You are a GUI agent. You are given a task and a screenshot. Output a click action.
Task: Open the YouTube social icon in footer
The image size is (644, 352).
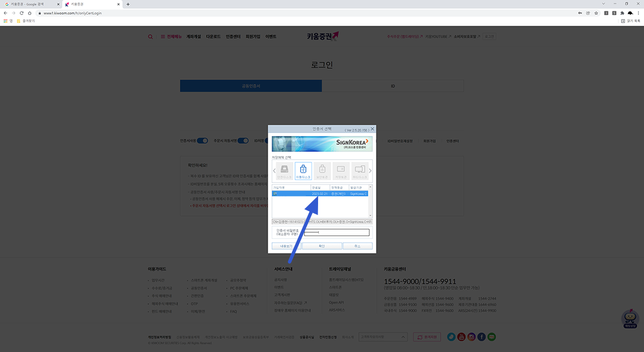point(461,337)
